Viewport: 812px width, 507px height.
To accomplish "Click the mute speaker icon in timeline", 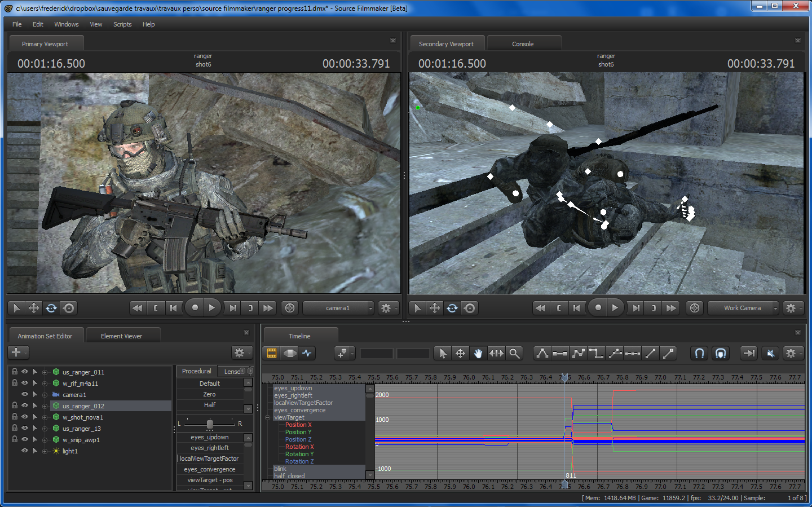I will click(x=770, y=353).
